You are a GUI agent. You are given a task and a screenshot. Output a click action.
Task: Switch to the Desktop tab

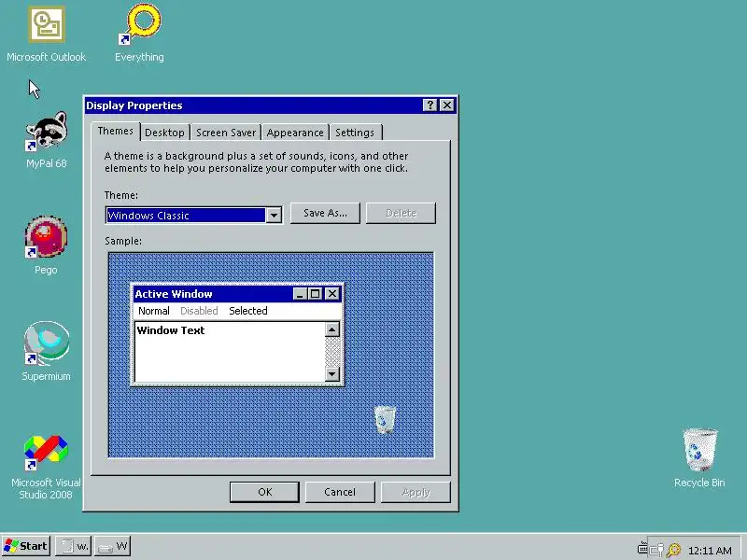(164, 133)
